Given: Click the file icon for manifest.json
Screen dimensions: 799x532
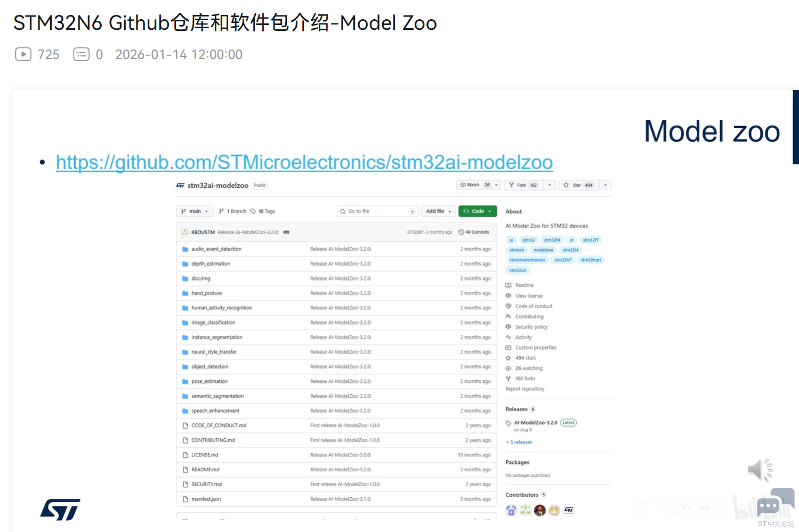Looking at the screenshot, I should coord(185,500).
